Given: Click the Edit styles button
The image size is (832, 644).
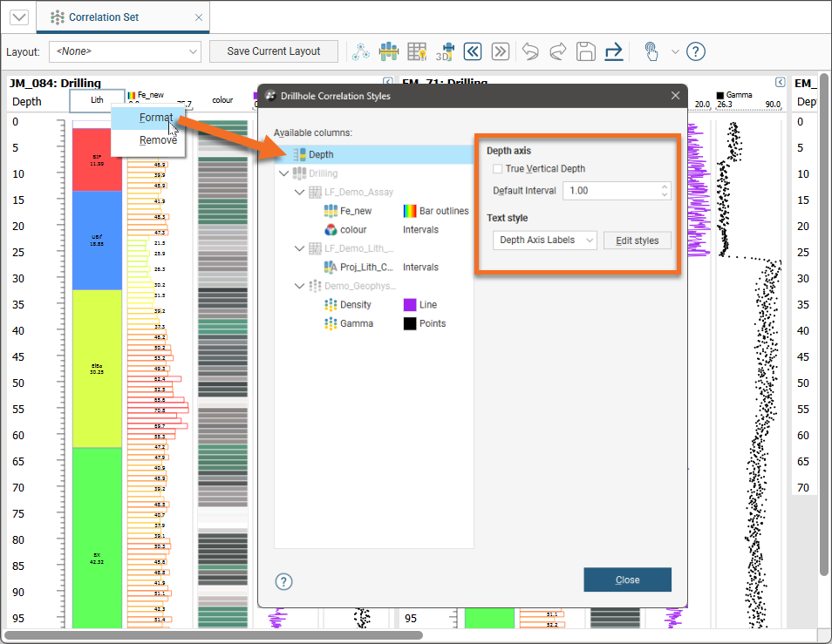Looking at the screenshot, I should [x=637, y=240].
